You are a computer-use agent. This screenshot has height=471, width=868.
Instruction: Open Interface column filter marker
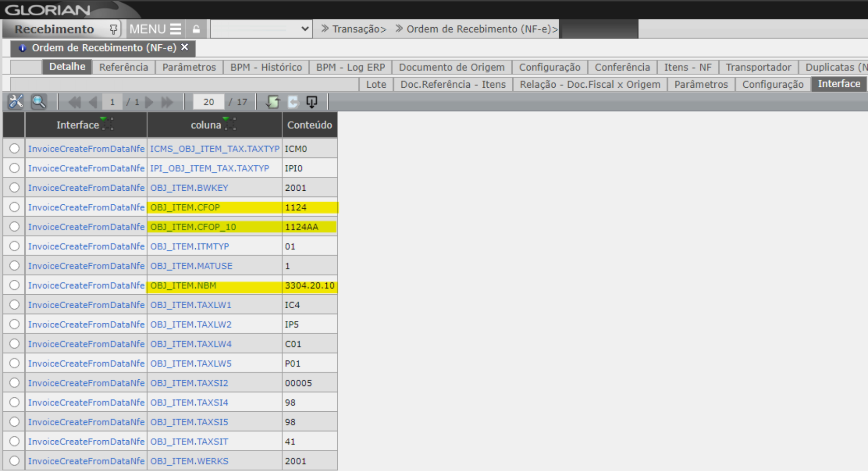click(x=107, y=124)
